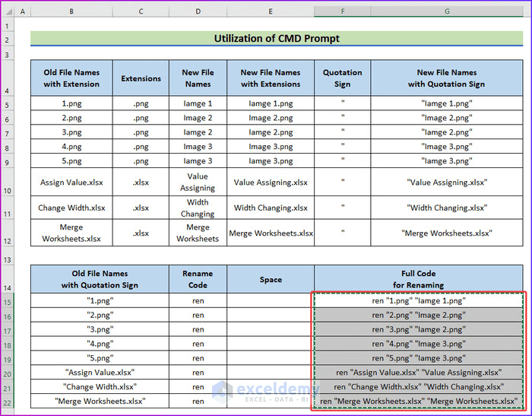
Task: Click the 'Extensions' header cell
Action: [x=141, y=78]
